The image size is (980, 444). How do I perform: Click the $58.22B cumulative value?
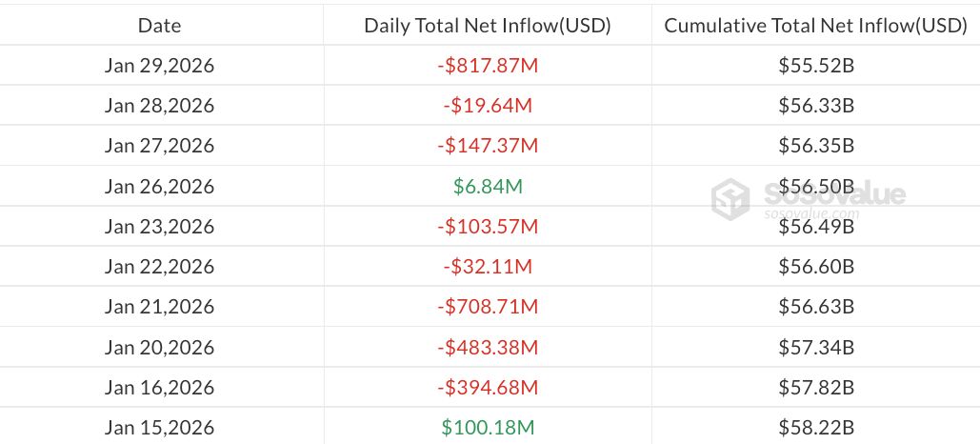pyautogui.click(x=815, y=428)
